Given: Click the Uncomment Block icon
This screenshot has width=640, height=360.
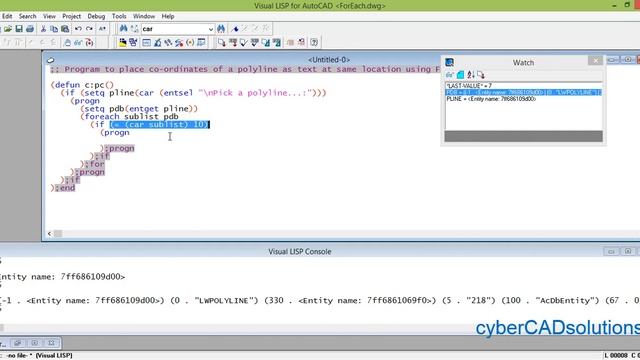Looking at the screenshot, I should 301,42.
